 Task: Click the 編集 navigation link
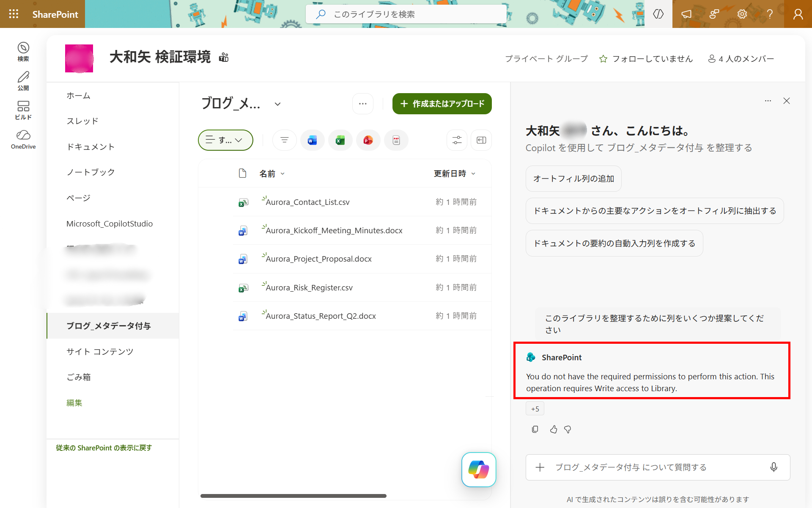pyautogui.click(x=74, y=403)
